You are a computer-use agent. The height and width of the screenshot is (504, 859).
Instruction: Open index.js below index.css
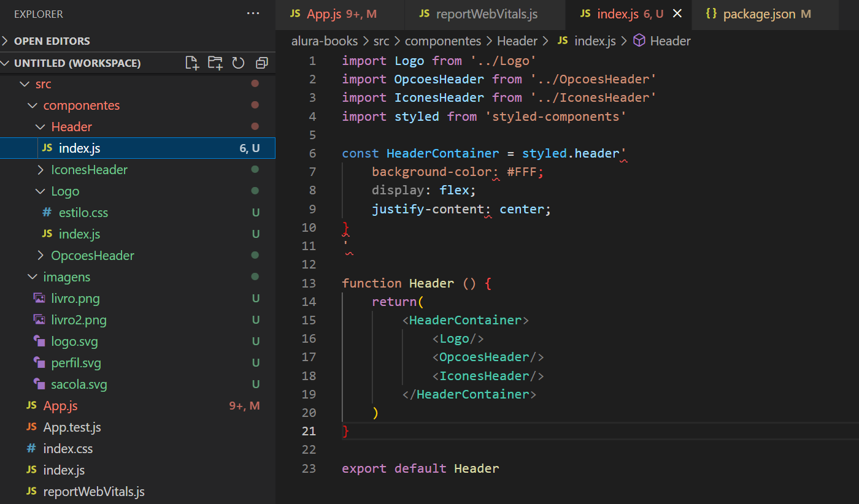point(137,470)
